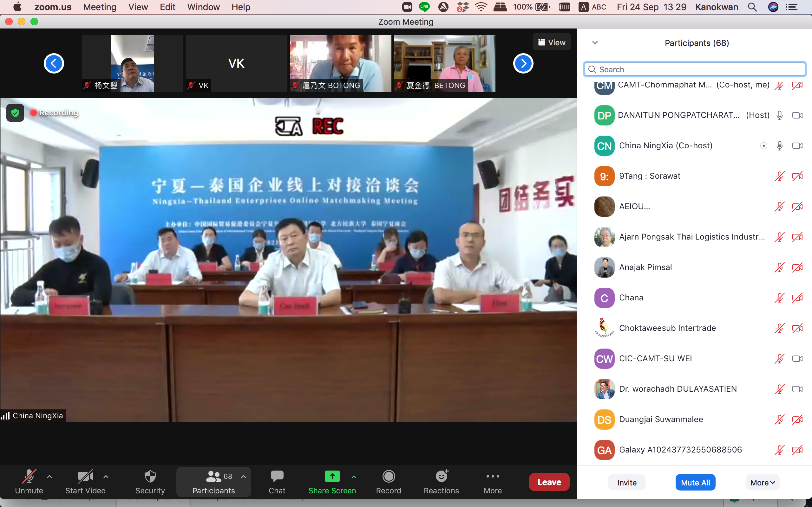812x507 pixels.
Task: Expand audio options arrow beside Unmute
Action: [x=49, y=477]
